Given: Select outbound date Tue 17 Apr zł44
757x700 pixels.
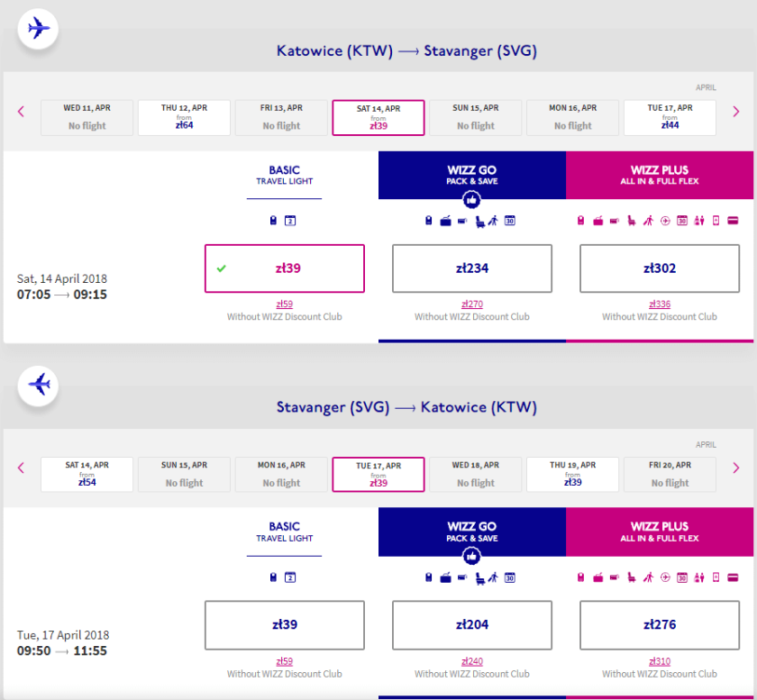Looking at the screenshot, I should click(x=670, y=117).
